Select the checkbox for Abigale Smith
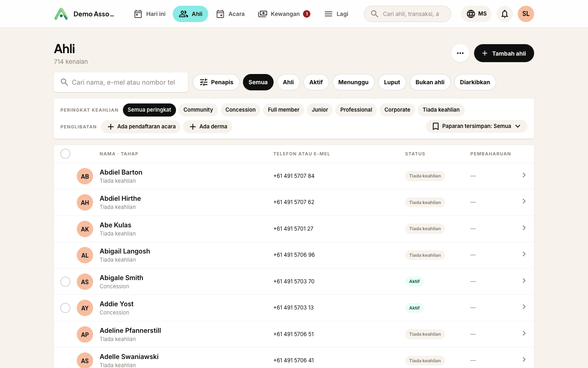Screen dimensions: 588x368 (65, 282)
